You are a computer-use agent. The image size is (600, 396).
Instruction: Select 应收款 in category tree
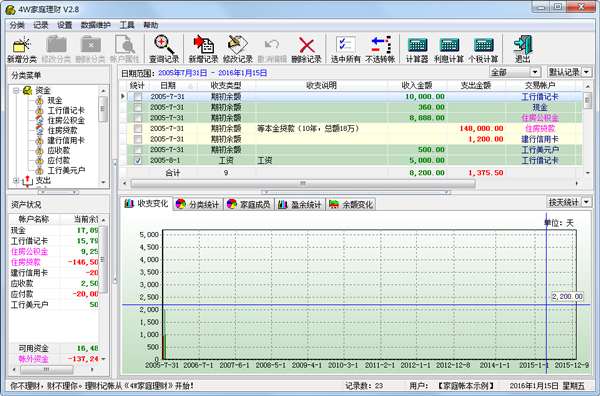[59, 150]
